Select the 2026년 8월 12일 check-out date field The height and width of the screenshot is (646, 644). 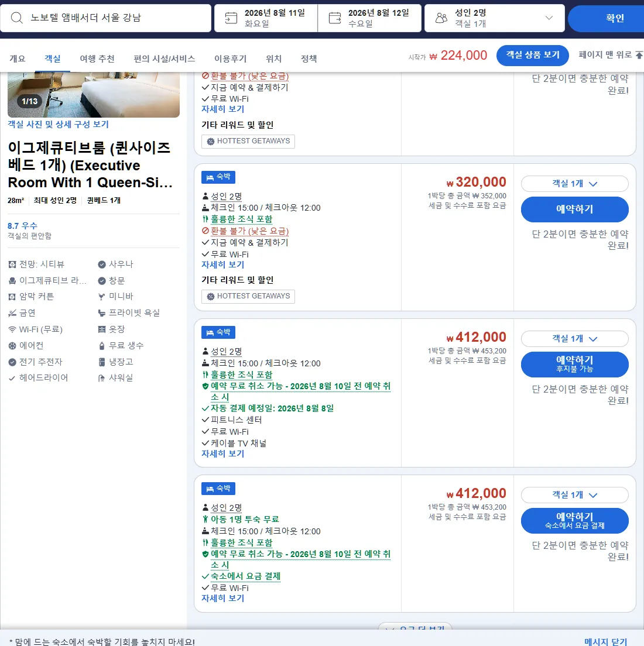click(x=370, y=18)
